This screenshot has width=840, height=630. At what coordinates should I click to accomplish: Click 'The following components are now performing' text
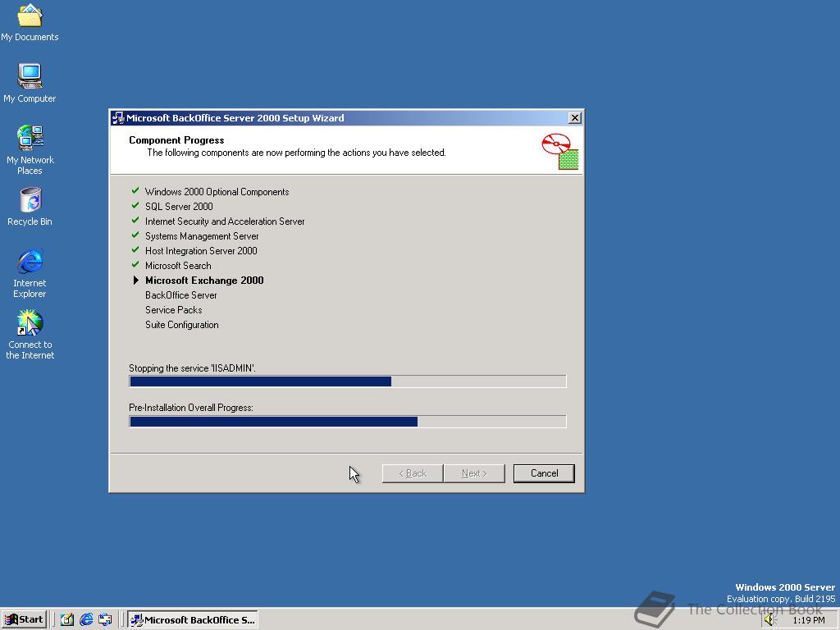[x=296, y=153]
